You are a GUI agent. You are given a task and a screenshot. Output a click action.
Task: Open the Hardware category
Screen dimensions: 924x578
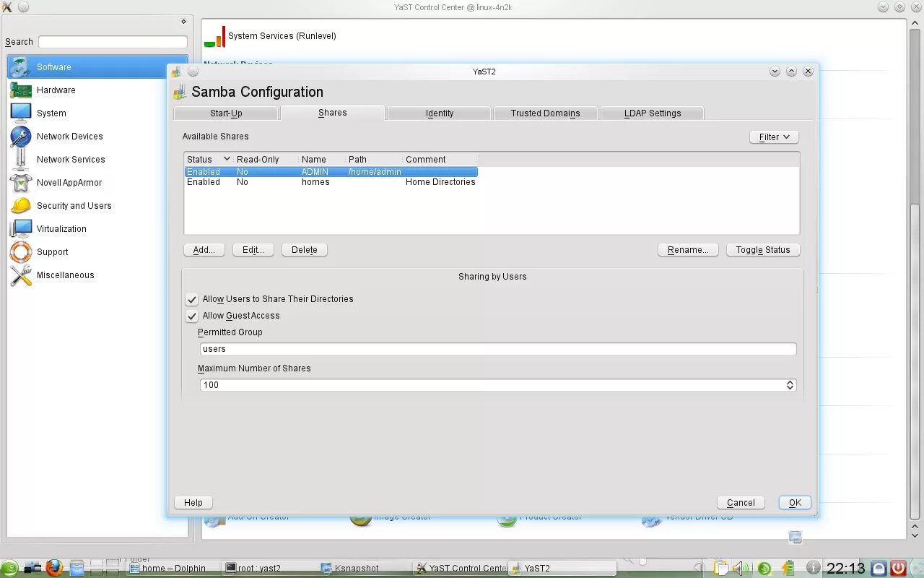click(x=56, y=90)
